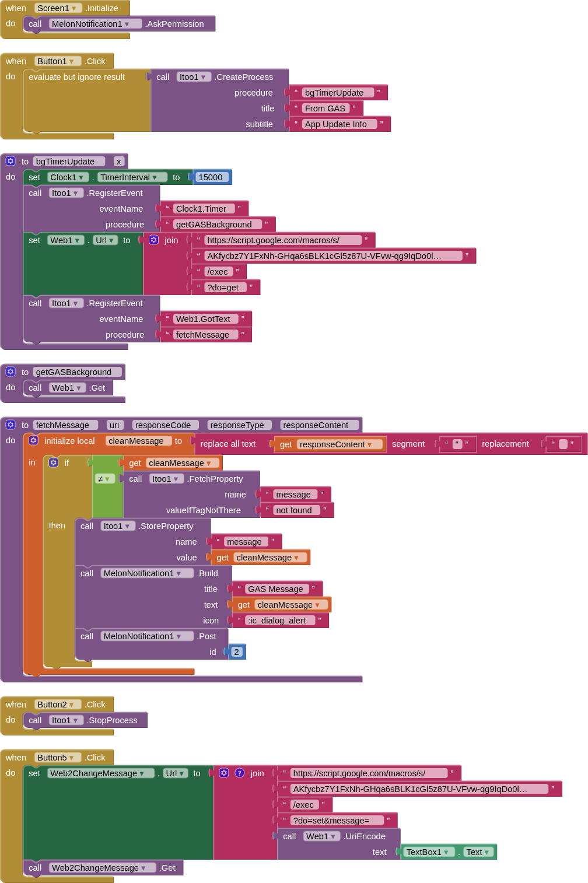This screenshot has height=883, width=588.
Task: Click gear on Web2ChangeMessage join block
Action: coord(224,773)
